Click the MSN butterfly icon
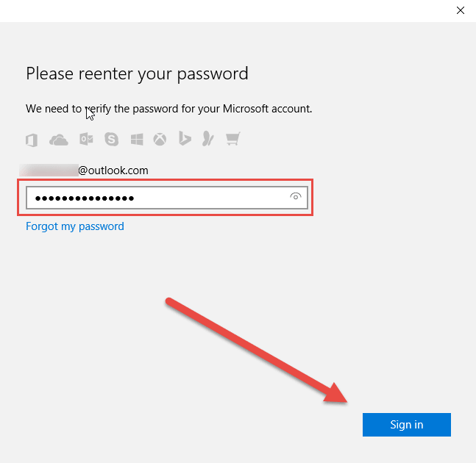Image resolution: width=476 pixels, height=463 pixels. click(208, 139)
